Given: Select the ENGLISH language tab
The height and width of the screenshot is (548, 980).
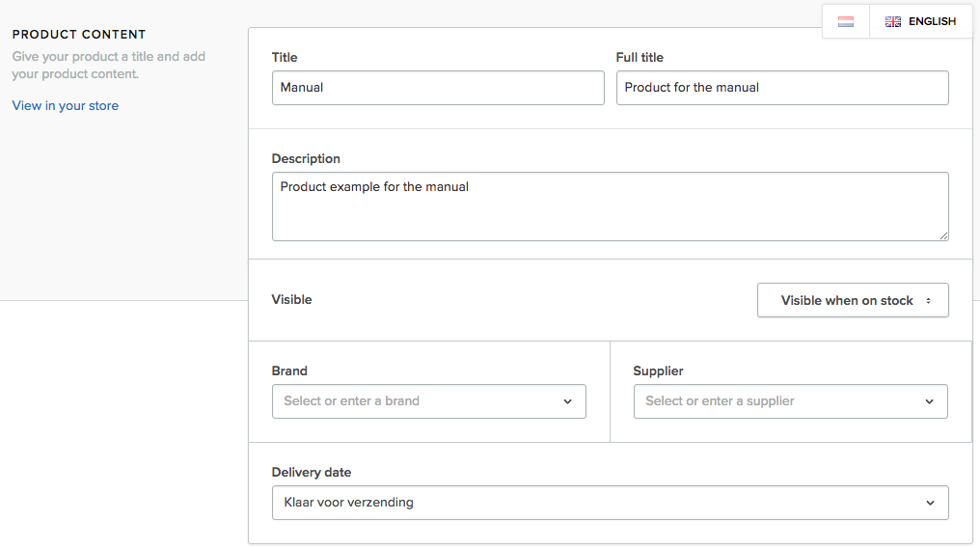Looking at the screenshot, I should [920, 22].
